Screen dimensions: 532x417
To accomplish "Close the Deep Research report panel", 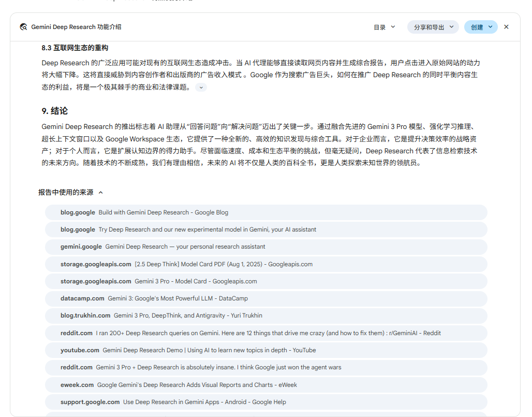I will tap(506, 27).
